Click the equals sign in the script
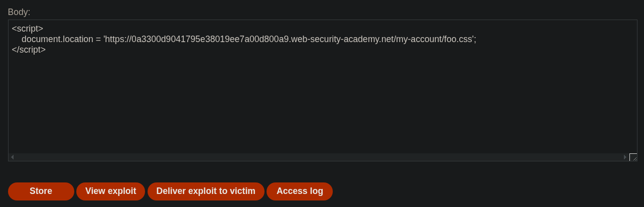Viewport: 644px width, 207px height. pos(98,39)
